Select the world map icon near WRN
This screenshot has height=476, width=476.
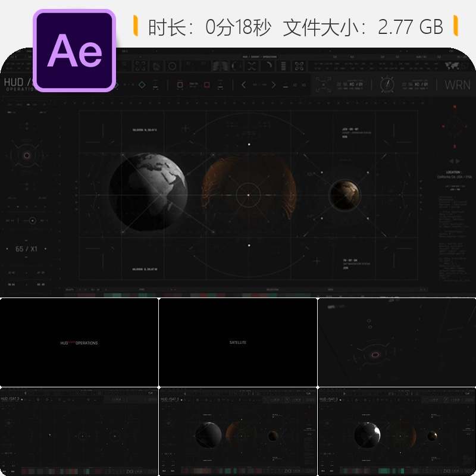452,65
